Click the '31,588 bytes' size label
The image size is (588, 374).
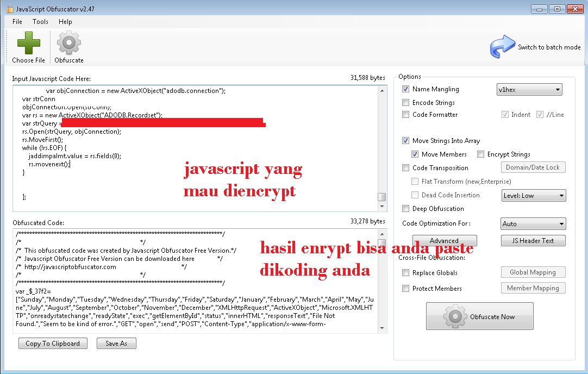point(367,78)
